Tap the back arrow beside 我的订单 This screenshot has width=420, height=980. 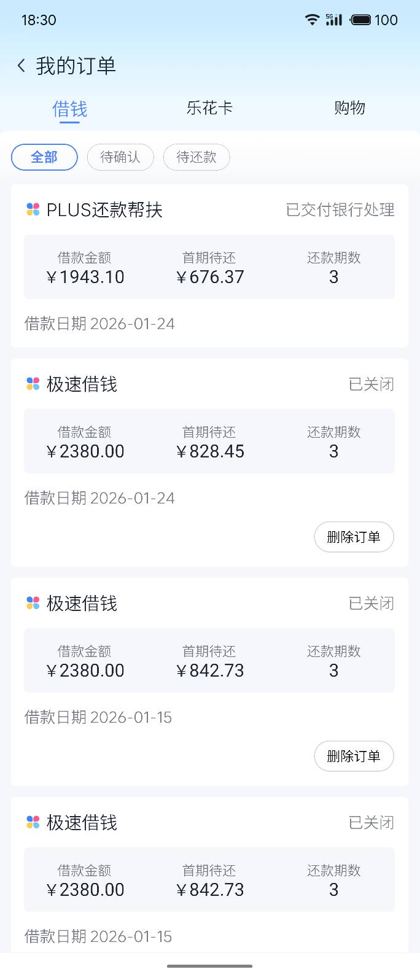[x=21, y=66]
